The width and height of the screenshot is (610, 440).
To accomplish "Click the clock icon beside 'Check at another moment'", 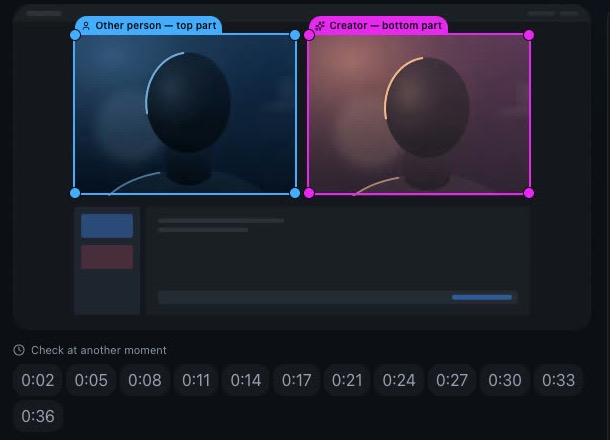I will click(19, 350).
